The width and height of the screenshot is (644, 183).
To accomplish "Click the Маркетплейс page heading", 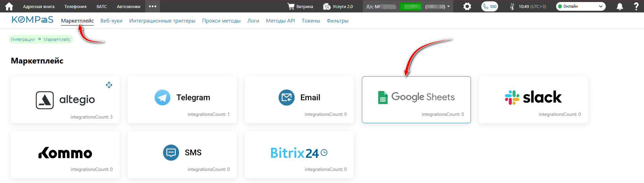I will coord(37,61).
